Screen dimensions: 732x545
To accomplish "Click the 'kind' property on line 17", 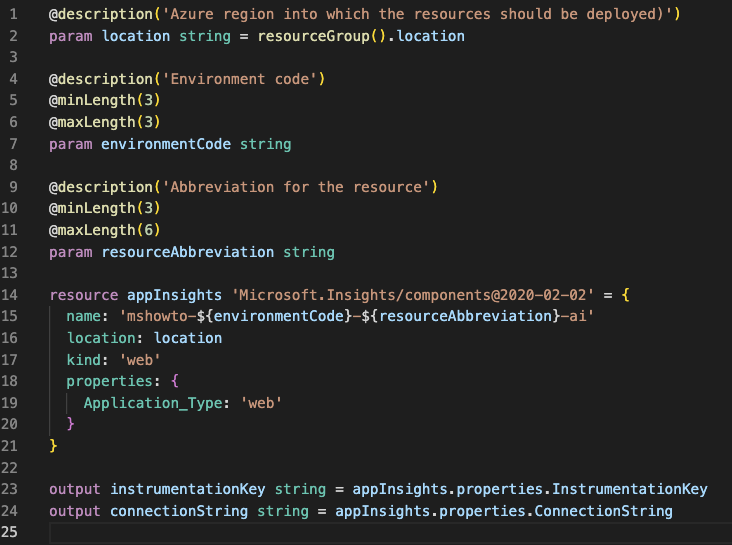I will pyautogui.click(x=84, y=360).
